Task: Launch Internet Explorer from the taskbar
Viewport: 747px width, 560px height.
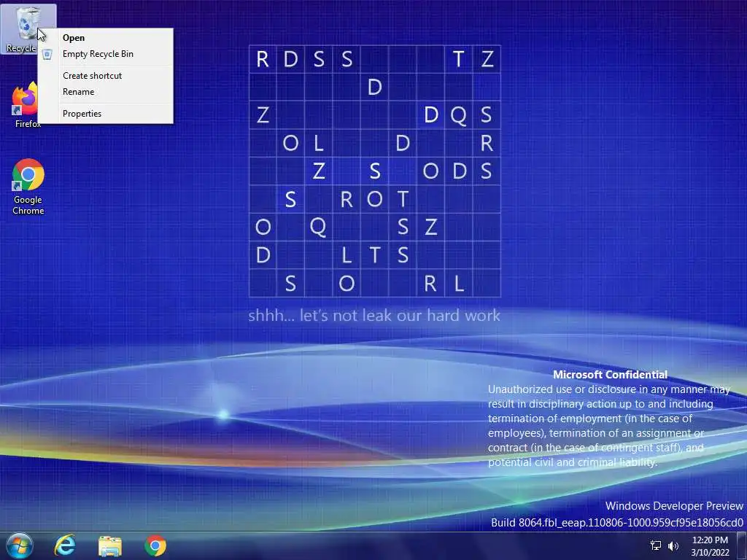Action: tap(65, 545)
